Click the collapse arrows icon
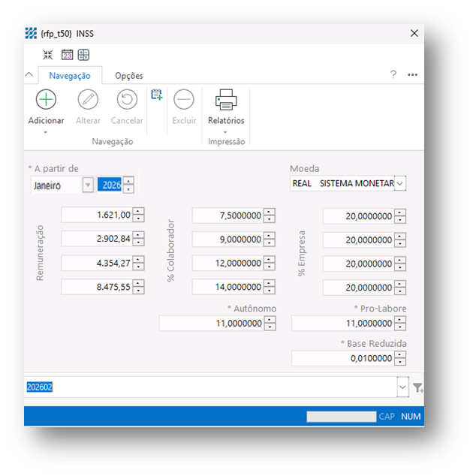 tap(48, 55)
